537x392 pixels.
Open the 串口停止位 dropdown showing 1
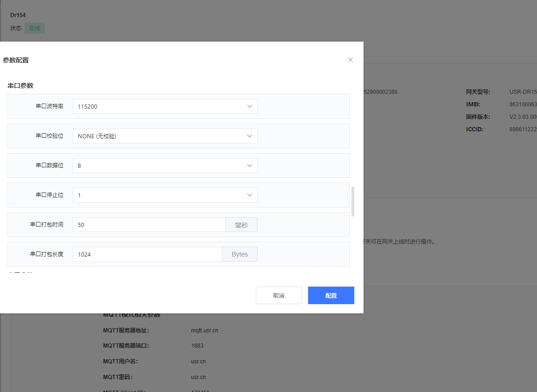157,195
